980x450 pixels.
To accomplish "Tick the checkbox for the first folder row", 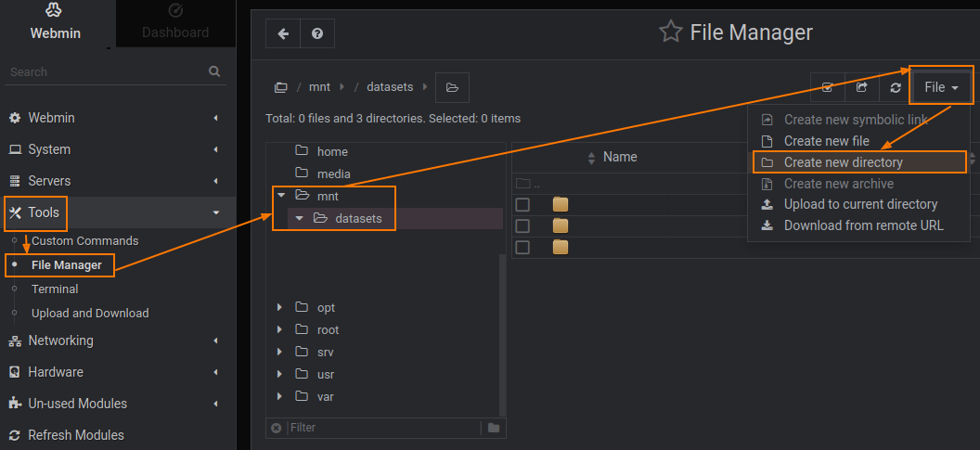I will [x=523, y=204].
